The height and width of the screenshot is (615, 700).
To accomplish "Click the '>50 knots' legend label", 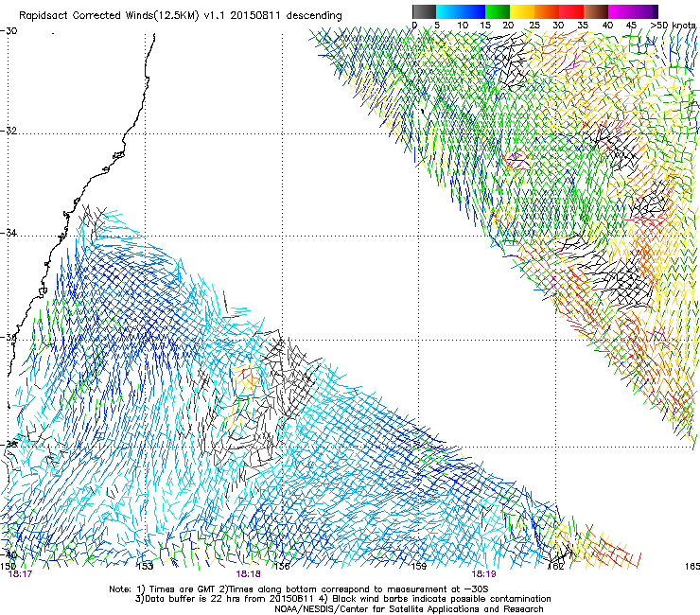I will pyautogui.click(x=674, y=26).
